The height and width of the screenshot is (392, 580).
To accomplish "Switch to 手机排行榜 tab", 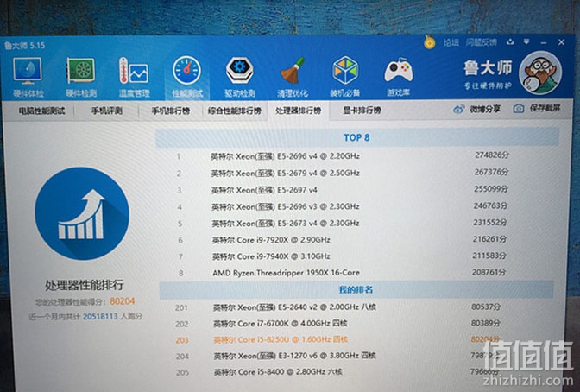I will pyautogui.click(x=171, y=111).
